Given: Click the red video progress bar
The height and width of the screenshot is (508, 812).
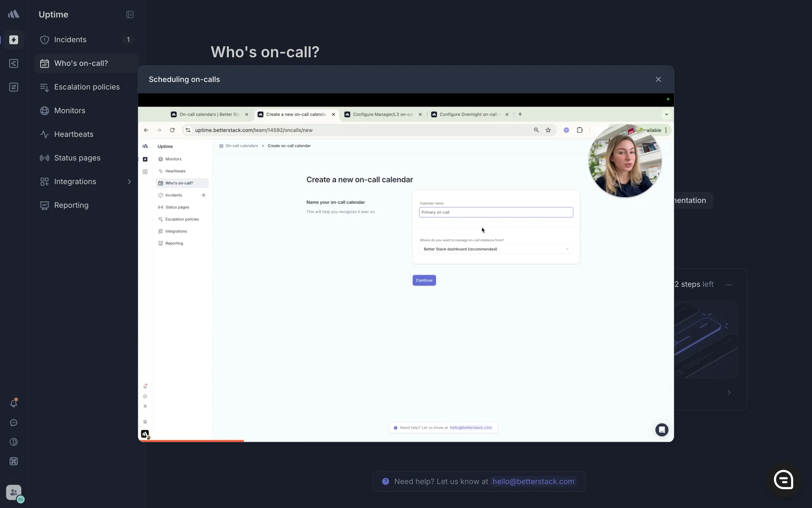Looking at the screenshot, I should tap(191, 441).
